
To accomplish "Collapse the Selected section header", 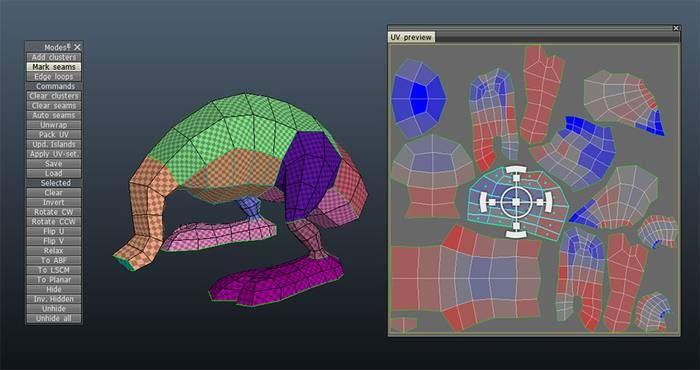I will click(x=54, y=183).
